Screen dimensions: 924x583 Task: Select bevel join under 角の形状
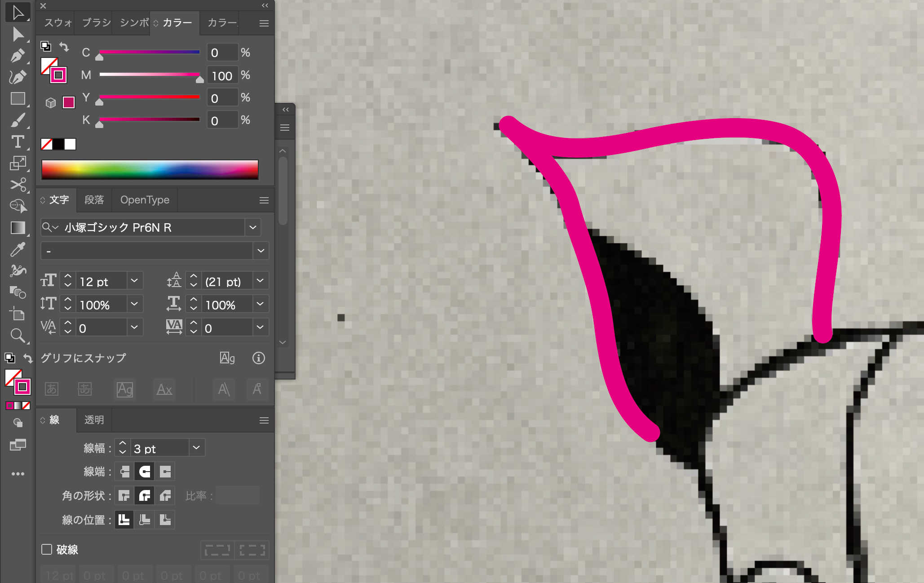click(165, 496)
